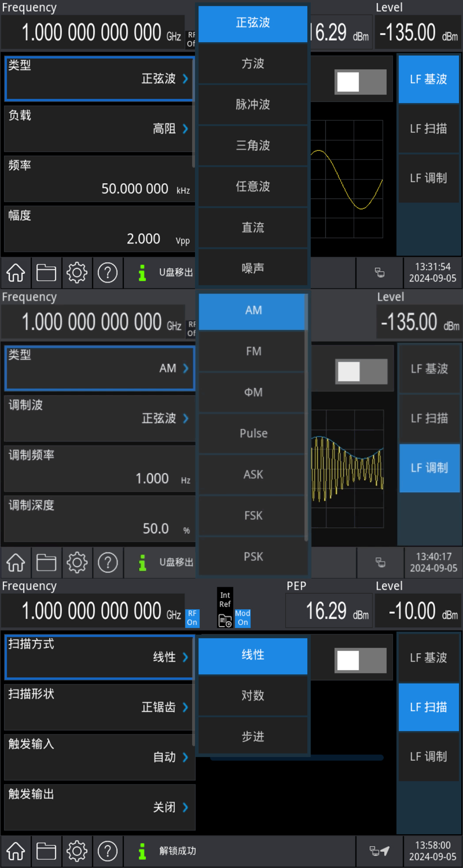This screenshot has height=868, width=463.
Task: Click the home icon in the 解锁成功 status bar
Action: click(x=16, y=851)
